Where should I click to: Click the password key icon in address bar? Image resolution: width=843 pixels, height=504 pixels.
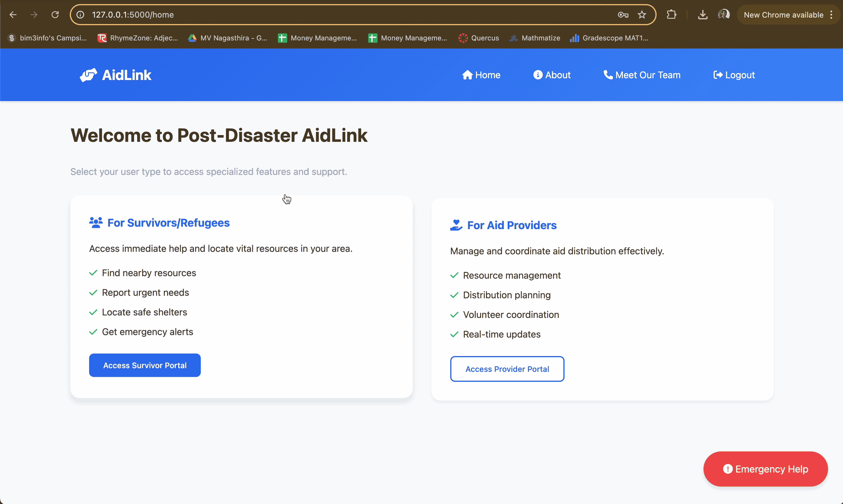pyautogui.click(x=623, y=15)
